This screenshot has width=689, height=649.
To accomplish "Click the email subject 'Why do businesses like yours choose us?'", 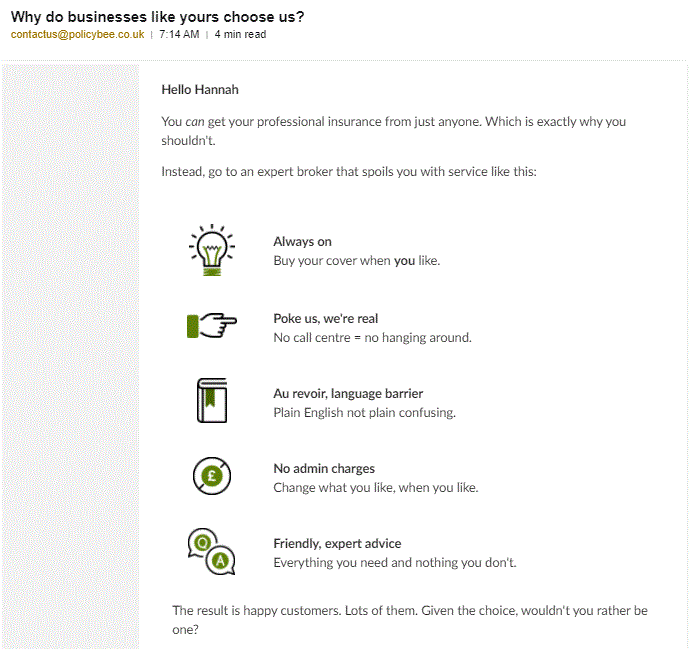I will (x=157, y=17).
